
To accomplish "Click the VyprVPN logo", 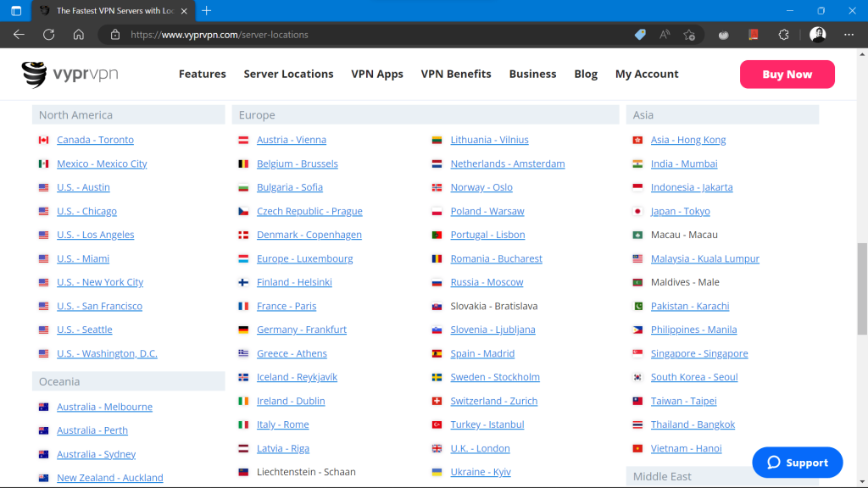I will [70, 75].
